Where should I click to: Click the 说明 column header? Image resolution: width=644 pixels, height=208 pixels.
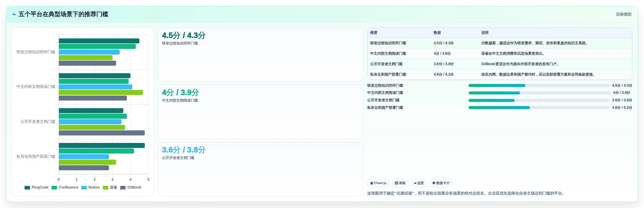485,33
